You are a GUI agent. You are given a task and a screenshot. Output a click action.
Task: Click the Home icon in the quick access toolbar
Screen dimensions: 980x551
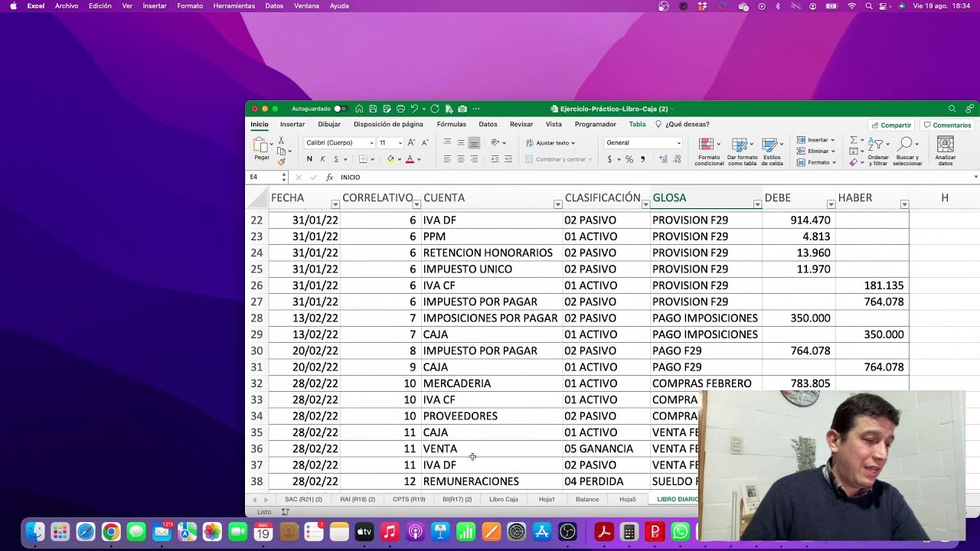(x=359, y=109)
